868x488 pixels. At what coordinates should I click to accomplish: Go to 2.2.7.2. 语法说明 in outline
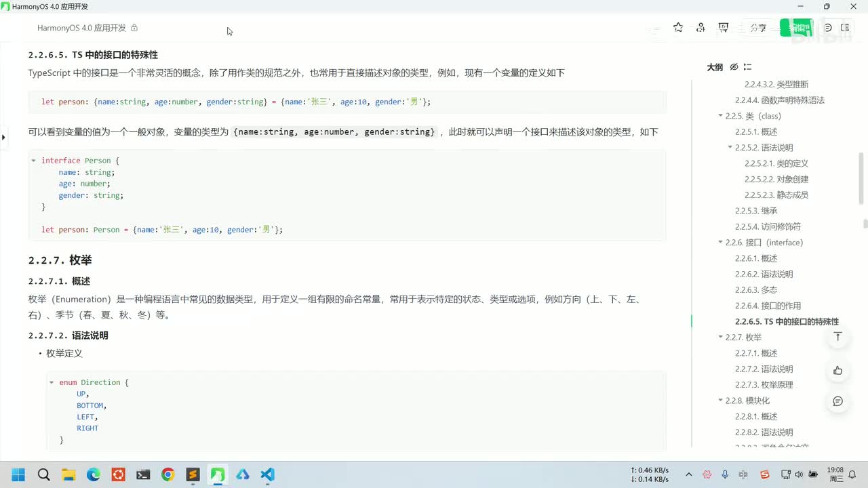pyautogui.click(x=764, y=369)
